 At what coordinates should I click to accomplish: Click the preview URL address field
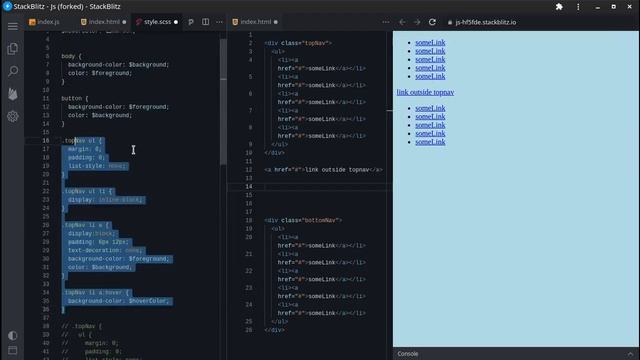[486, 22]
